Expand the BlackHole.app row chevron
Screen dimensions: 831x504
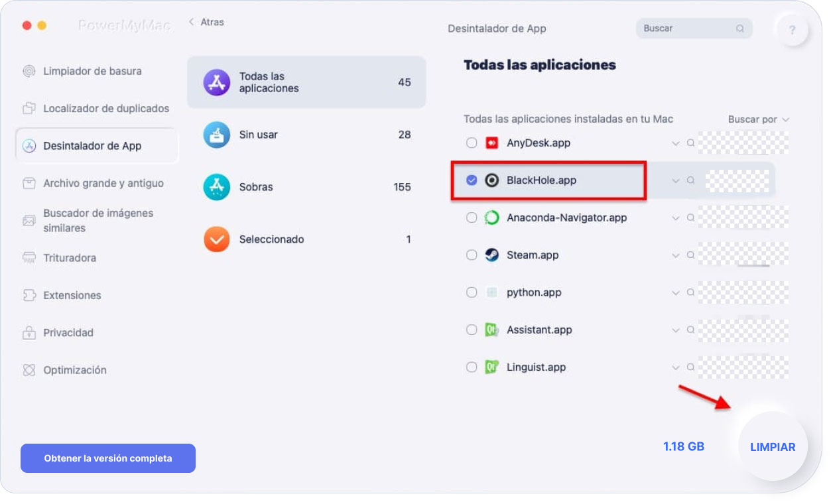pyautogui.click(x=676, y=180)
